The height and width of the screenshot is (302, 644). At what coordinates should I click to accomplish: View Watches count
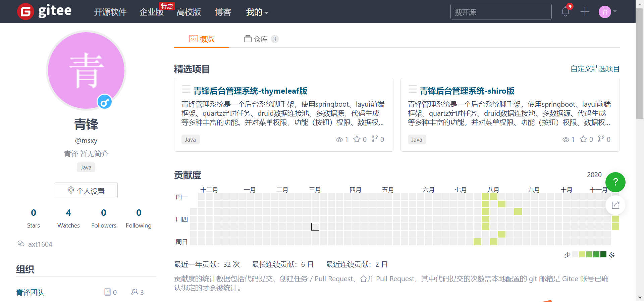click(x=68, y=218)
